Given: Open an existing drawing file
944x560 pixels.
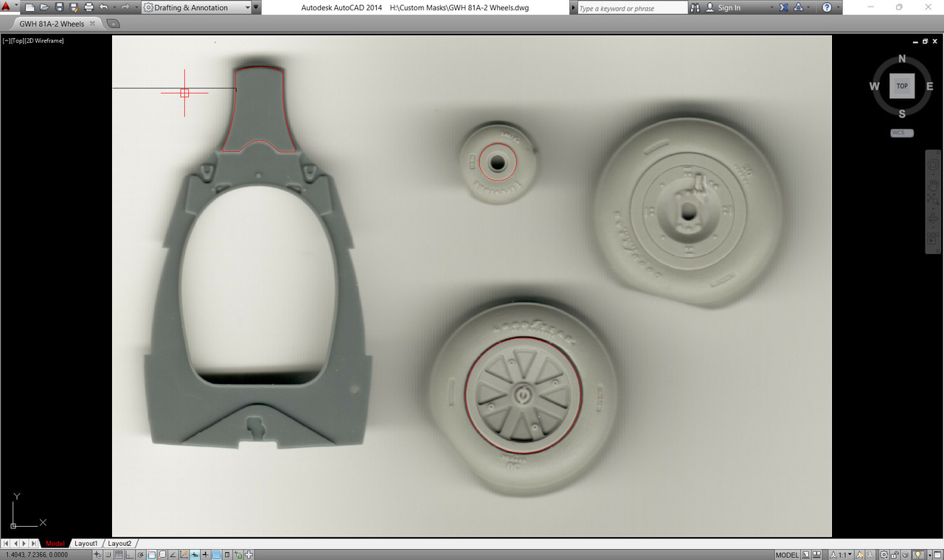Looking at the screenshot, I should 44,7.
